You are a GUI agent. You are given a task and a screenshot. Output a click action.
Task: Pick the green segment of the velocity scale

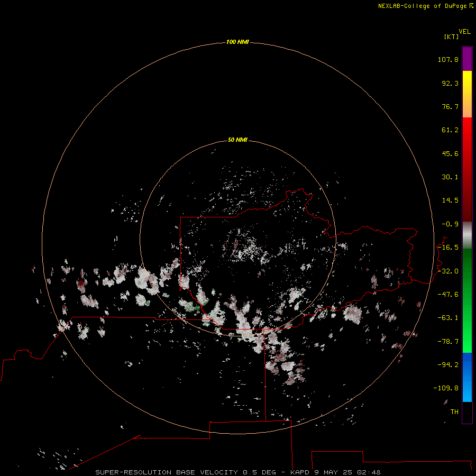tap(467, 300)
